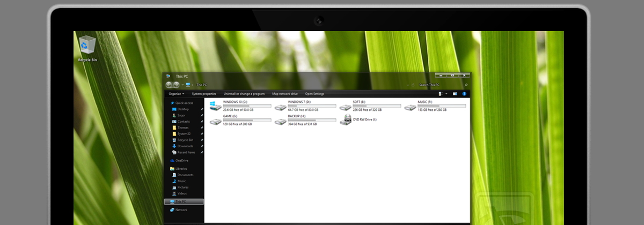Open the Organize menu

(x=176, y=94)
